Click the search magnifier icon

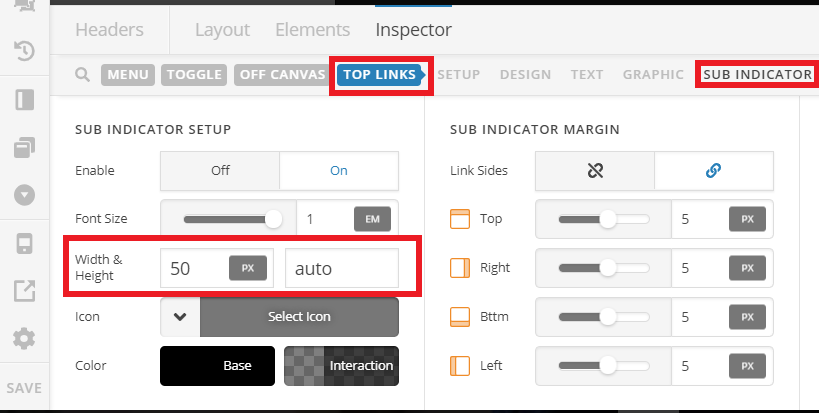[82, 74]
